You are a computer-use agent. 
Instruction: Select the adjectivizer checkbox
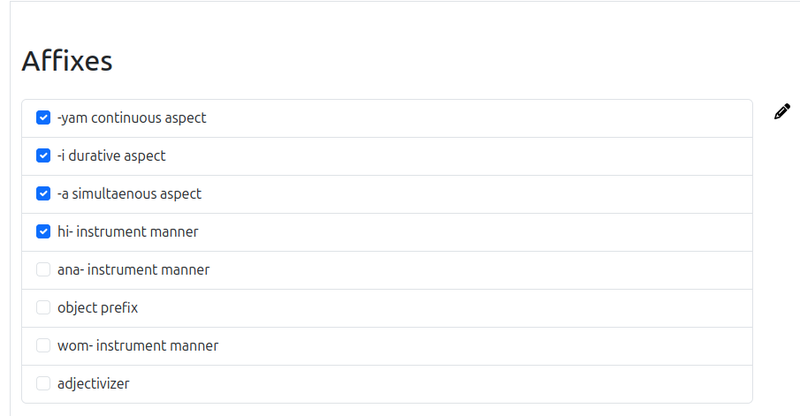43,384
